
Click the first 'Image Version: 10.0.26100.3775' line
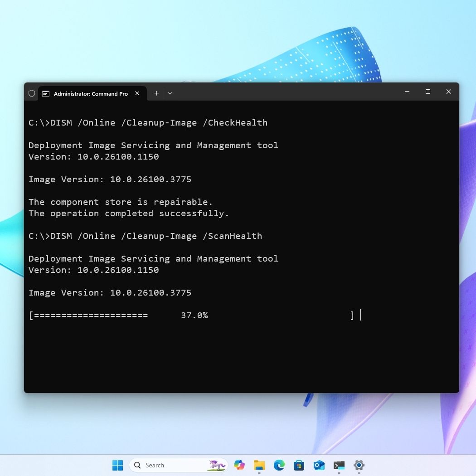point(110,180)
